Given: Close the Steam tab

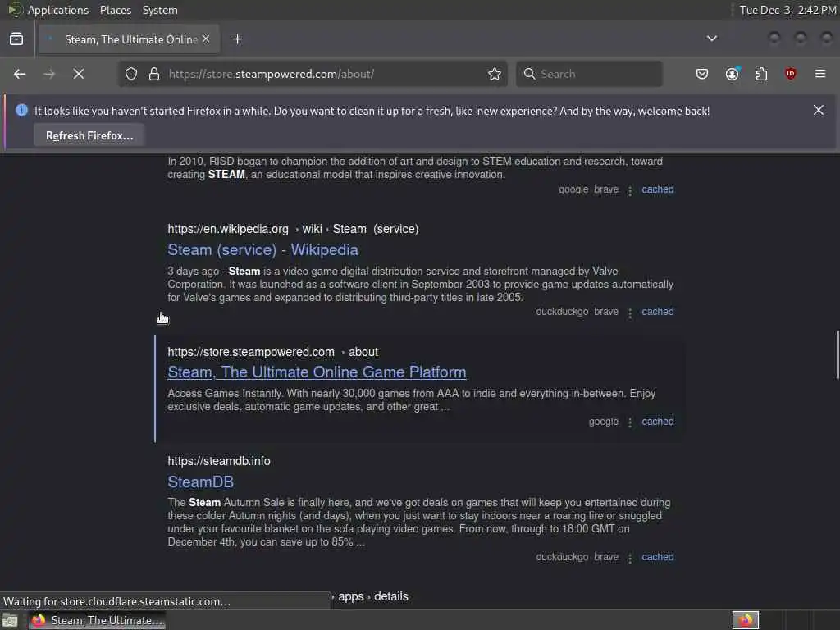Looking at the screenshot, I should click(206, 39).
